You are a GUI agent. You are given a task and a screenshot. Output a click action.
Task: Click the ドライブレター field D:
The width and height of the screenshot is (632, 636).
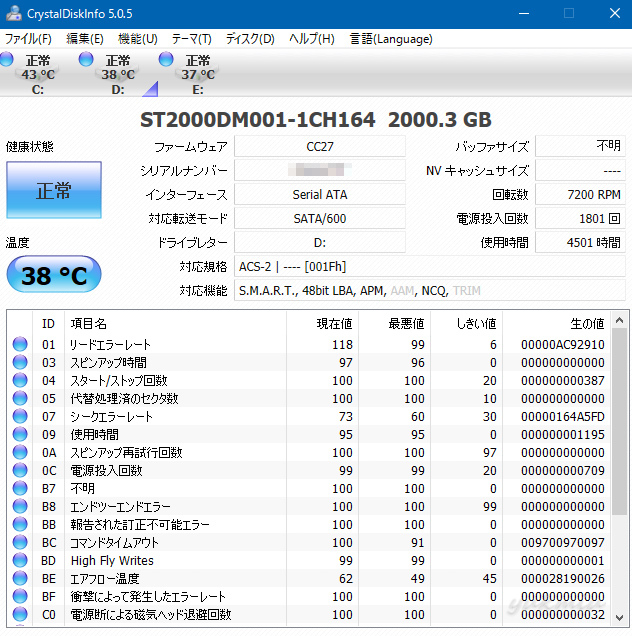(x=320, y=243)
